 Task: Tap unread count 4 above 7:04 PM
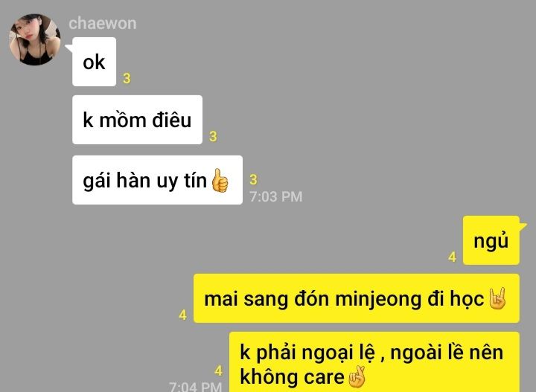point(219,371)
